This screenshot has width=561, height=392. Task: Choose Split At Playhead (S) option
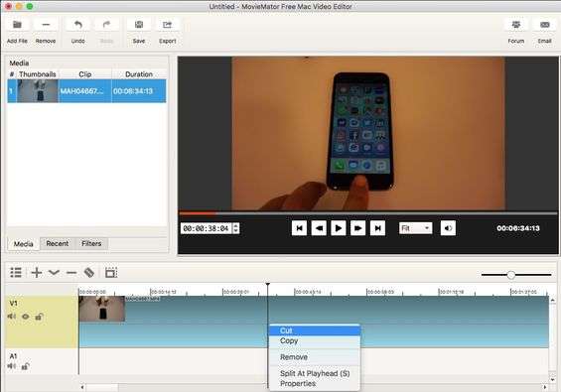tap(315, 373)
